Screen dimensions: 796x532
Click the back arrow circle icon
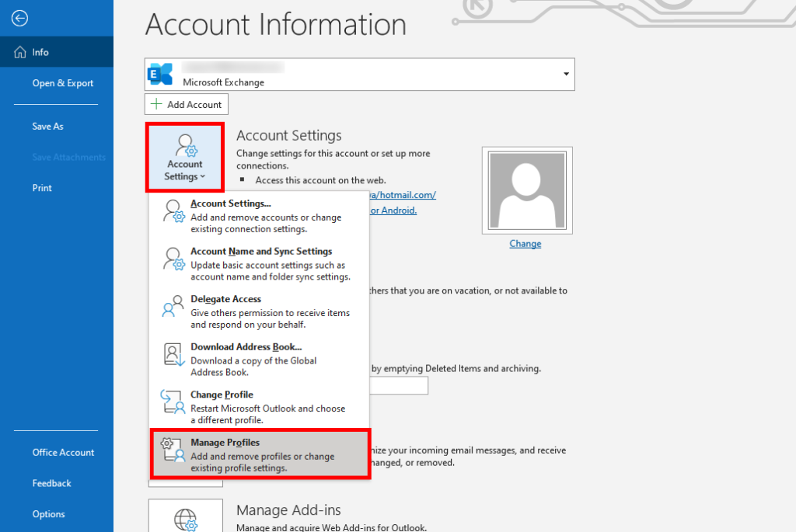click(x=20, y=19)
